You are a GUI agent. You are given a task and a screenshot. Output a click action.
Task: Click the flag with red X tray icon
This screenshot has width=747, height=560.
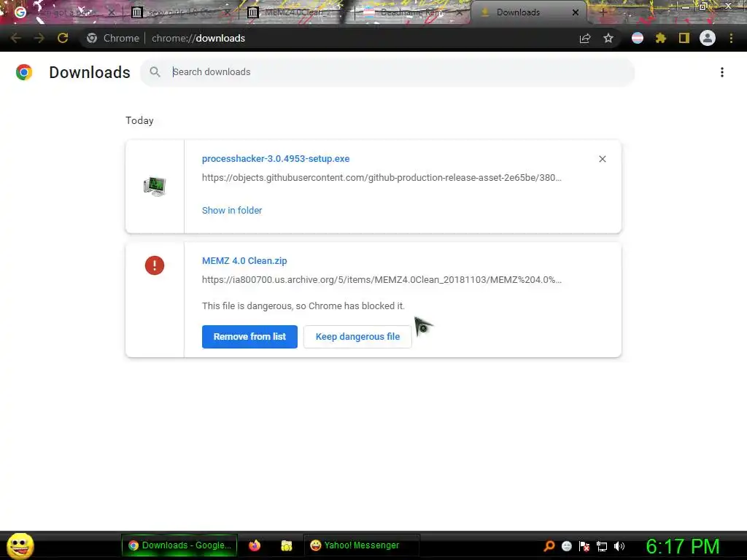tap(584, 546)
